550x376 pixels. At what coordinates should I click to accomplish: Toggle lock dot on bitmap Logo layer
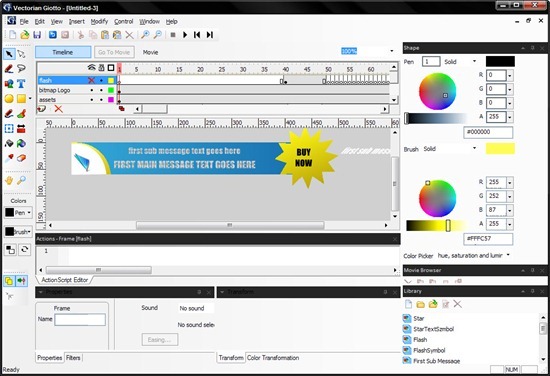(x=101, y=90)
